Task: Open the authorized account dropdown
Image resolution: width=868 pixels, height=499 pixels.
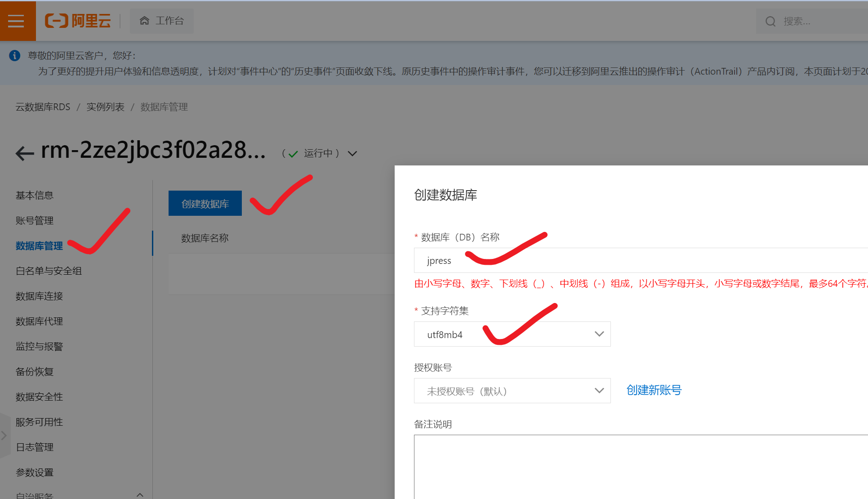Action: tap(512, 391)
